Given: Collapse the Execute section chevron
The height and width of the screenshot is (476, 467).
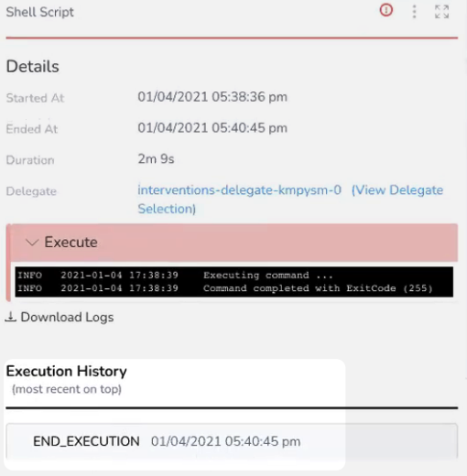Looking at the screenshot, I should pos(32,243).
